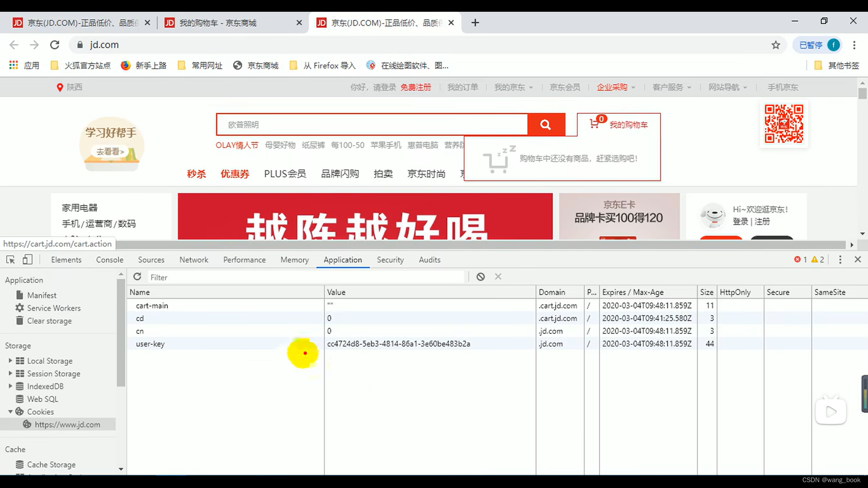This screenshot has height=488, width=868.
Task: Click the no-filter toggle icon
Action: 481,277
